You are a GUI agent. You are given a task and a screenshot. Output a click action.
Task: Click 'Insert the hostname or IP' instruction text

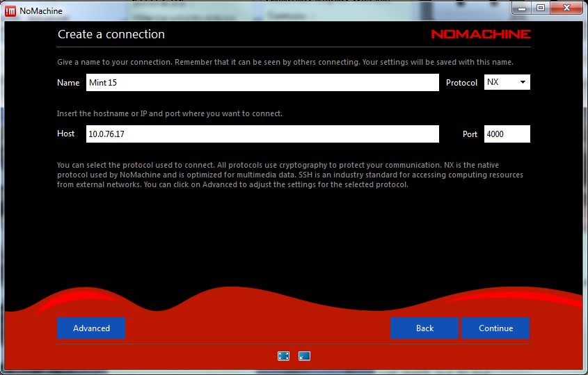170,113
